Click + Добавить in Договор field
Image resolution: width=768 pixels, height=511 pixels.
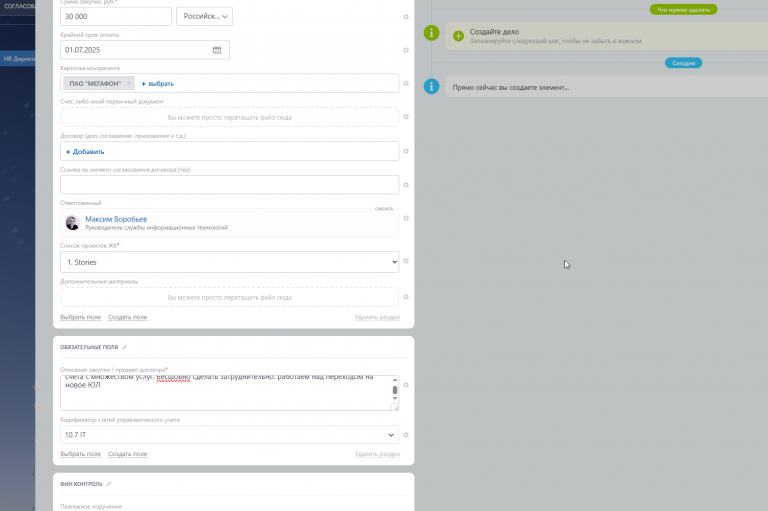pos(85,152)
